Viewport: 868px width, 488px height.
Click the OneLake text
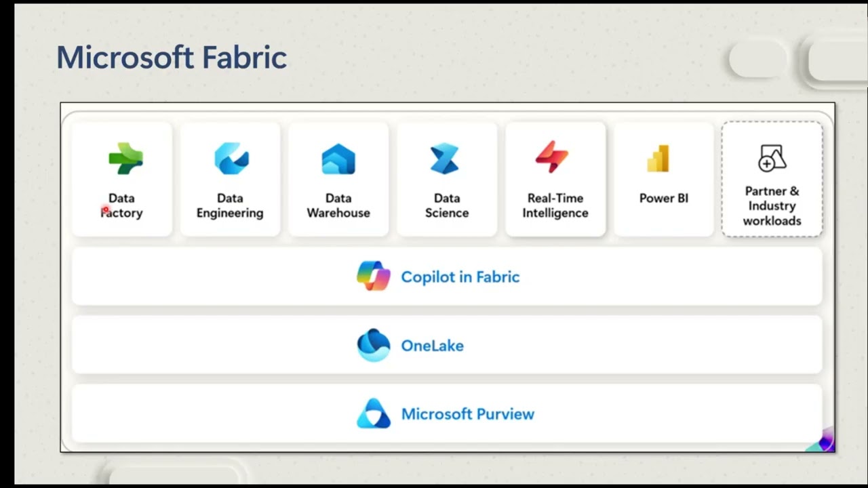[432, 346]
